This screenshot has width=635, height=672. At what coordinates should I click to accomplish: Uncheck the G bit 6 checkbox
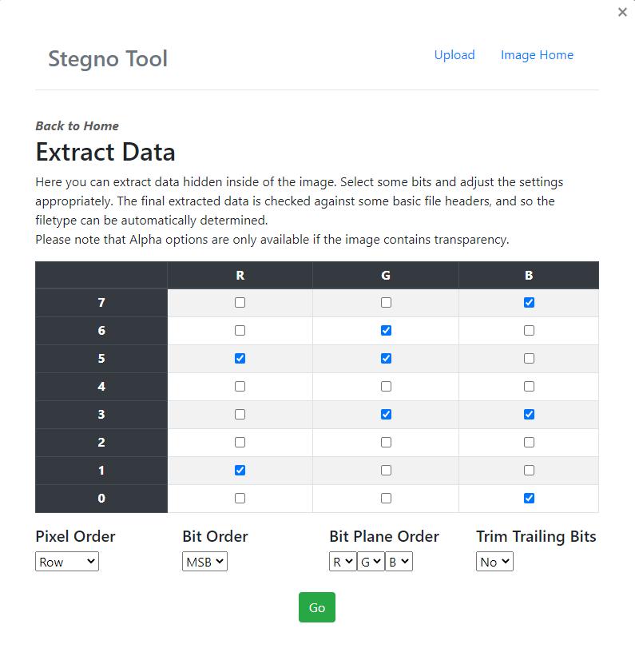click(x=386, y=331)
